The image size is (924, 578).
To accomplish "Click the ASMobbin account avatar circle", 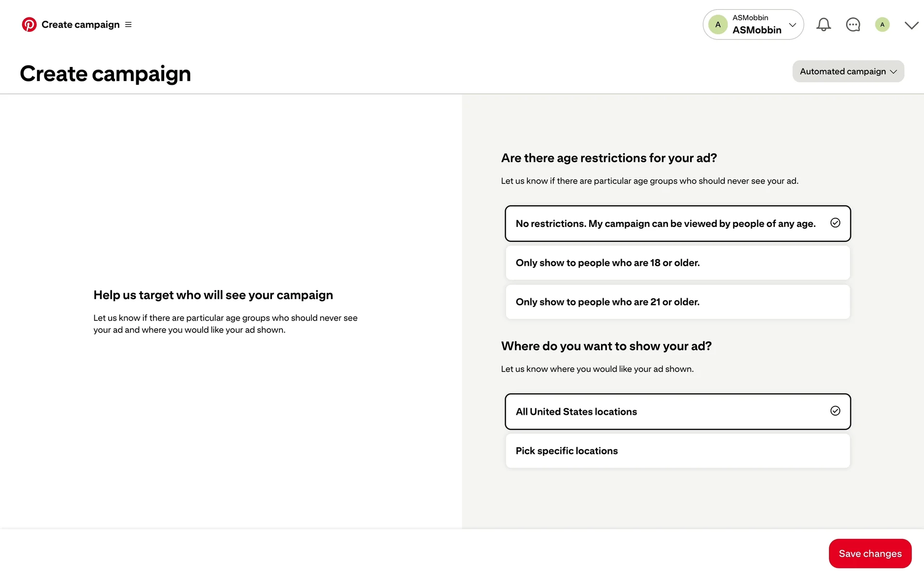I will [x=718, y=25].
